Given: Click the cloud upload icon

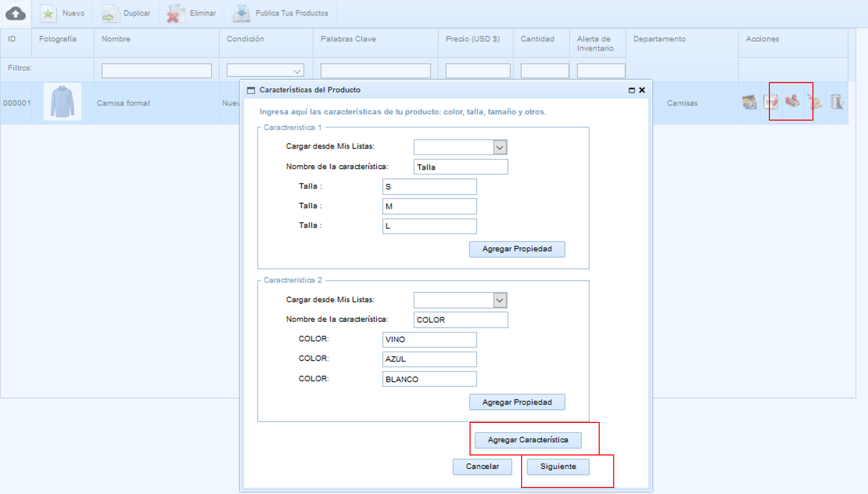Looking at the screenshot, I should [x=16, y=14].
